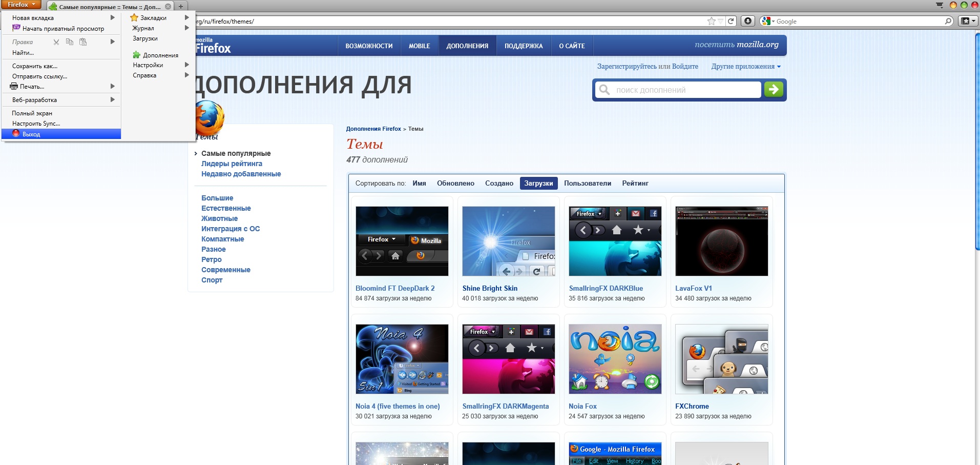Image resolution: width=980 pixels, height=465 pixels.
Task: Open the Ретро theme category
Action: click(x=211, y=259)
